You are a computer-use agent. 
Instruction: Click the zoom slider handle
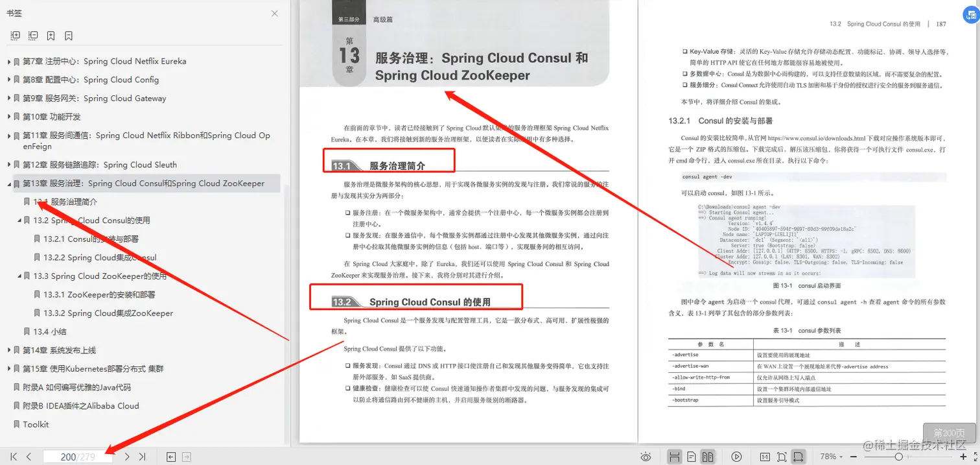pyautogui.click(x=898, y=457)
